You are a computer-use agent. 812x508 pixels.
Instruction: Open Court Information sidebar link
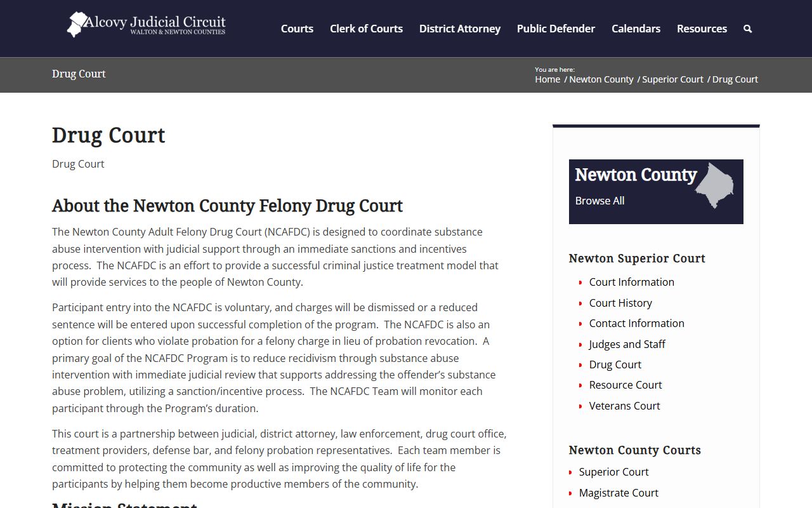coord(632,282)
